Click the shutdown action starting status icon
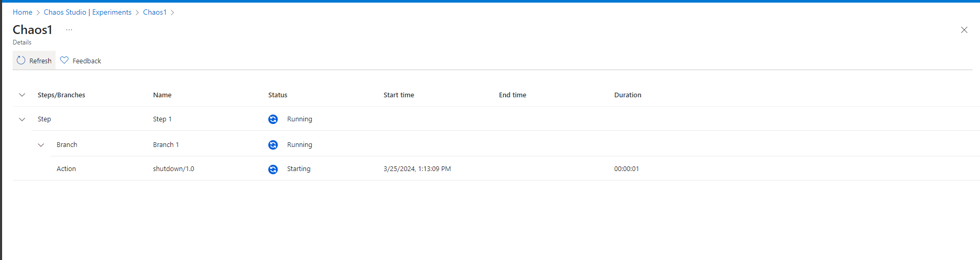 [x=273, y=169]
